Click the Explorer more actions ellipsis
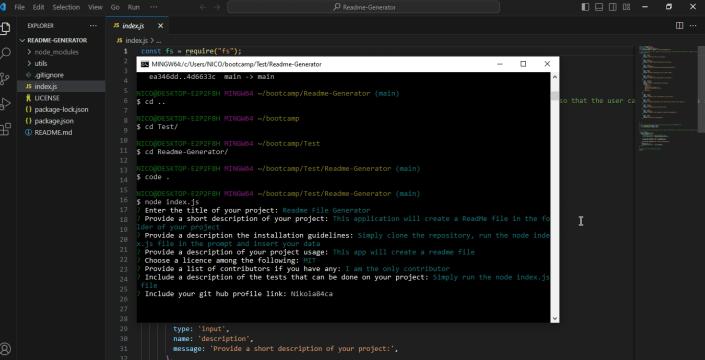The width and height of the screenshot is (705, 360). coord(93,26)
